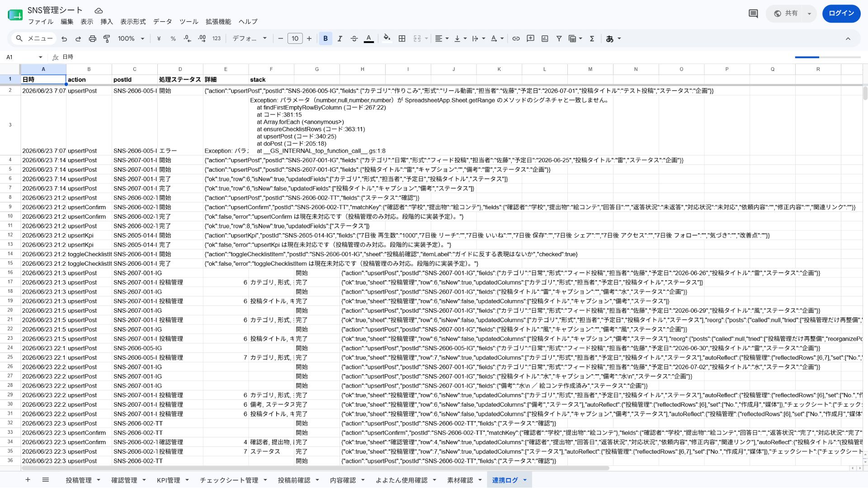Toggle bold formatting

[x=325, y=39]
